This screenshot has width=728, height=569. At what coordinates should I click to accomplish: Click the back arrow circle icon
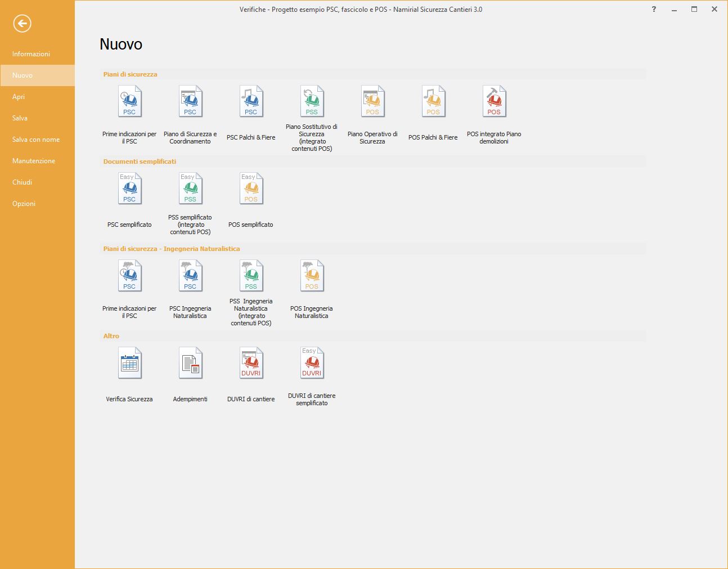click(x=22, y=24)
